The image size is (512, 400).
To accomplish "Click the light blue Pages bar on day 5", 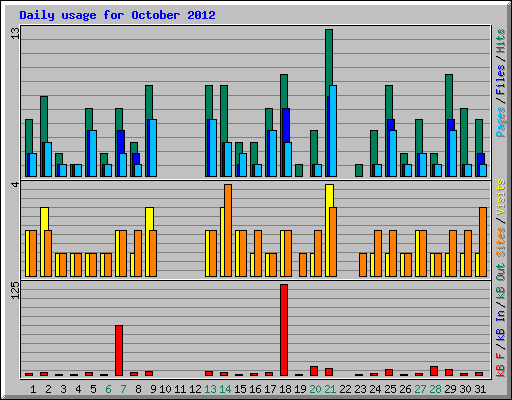I will [x=93, y=153].
